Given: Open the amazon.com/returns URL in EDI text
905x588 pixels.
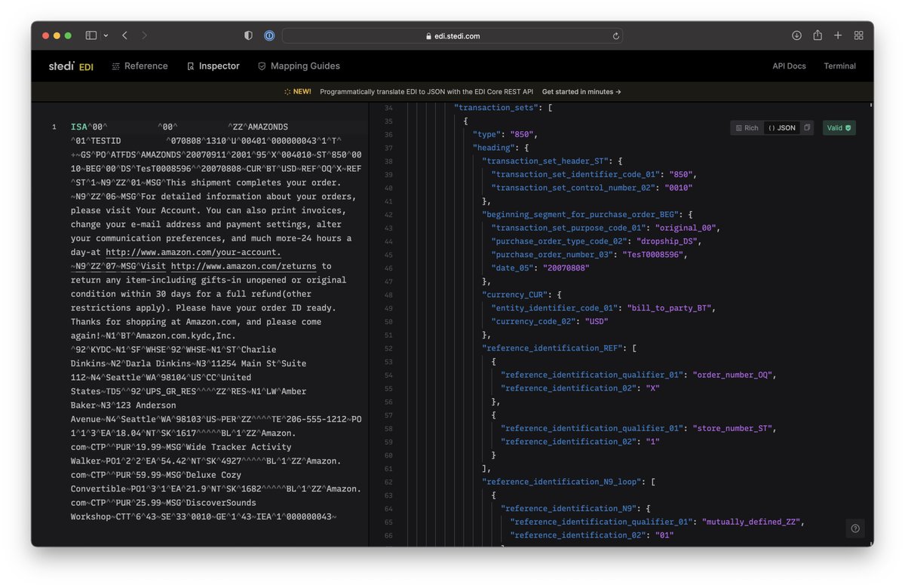Looking at the screenshot, I should pyautogui.click(x=244, y=266).
